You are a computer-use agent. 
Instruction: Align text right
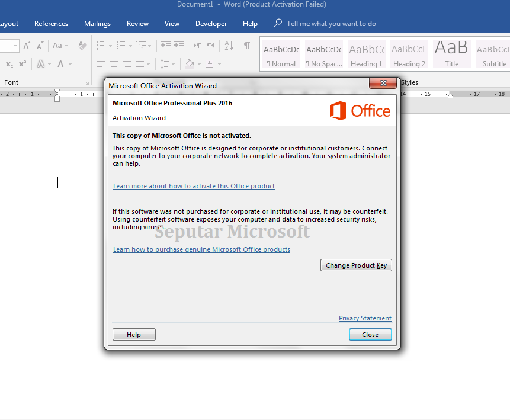coord(127,64)
